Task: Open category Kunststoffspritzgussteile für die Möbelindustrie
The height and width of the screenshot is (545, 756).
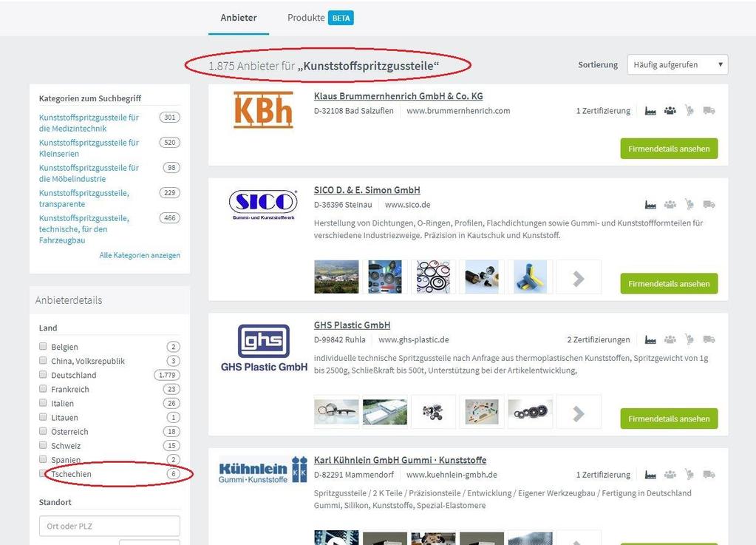Action: 89,173
